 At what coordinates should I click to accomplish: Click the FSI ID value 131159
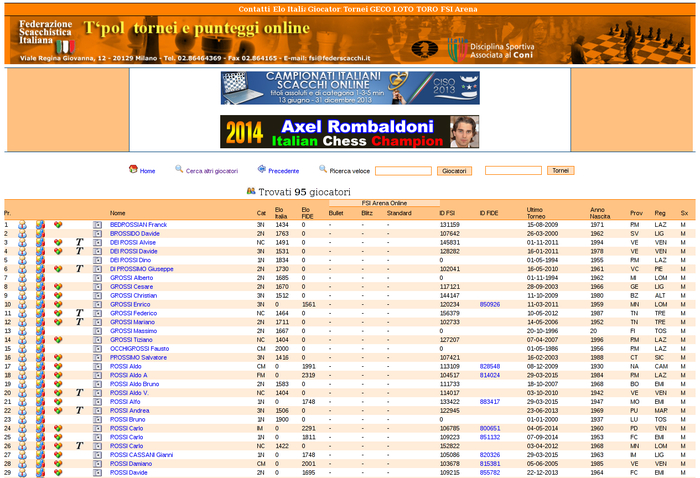point(450,225)
